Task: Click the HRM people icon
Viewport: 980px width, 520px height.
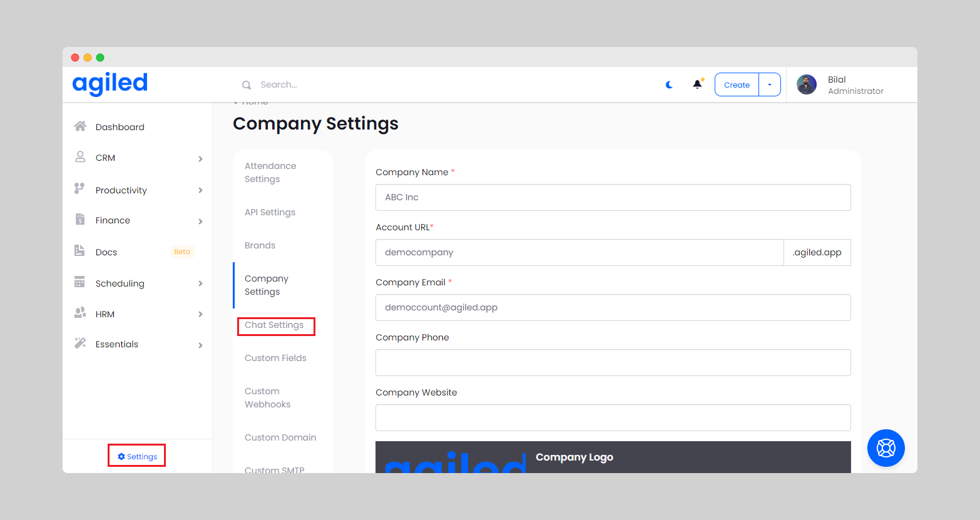Action: point(80,313)
